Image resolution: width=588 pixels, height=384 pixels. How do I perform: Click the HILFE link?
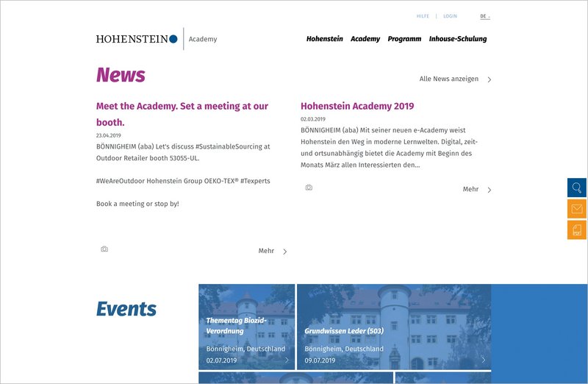[423, 16]
